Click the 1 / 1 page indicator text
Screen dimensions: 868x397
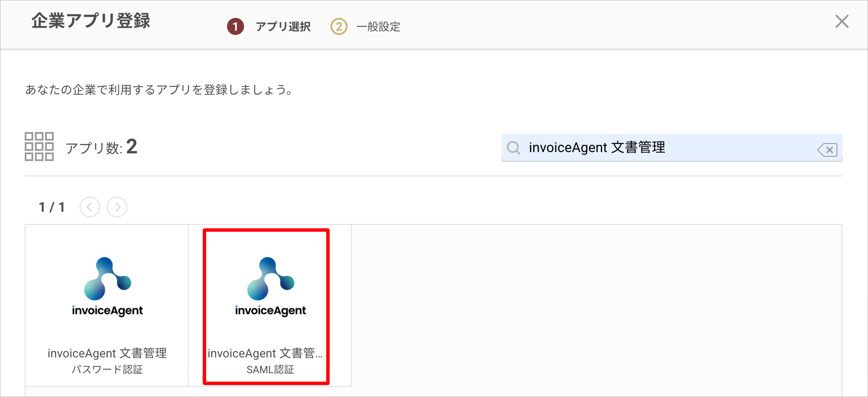pyautogui.click(x=52, y=207)
